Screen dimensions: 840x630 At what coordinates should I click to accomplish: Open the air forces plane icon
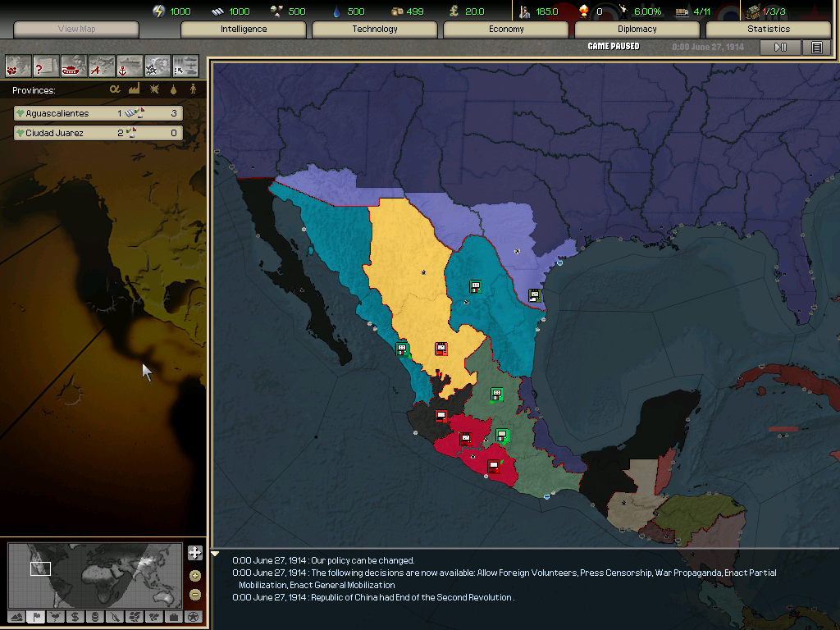pyautogui.click(x=102, y=65)
